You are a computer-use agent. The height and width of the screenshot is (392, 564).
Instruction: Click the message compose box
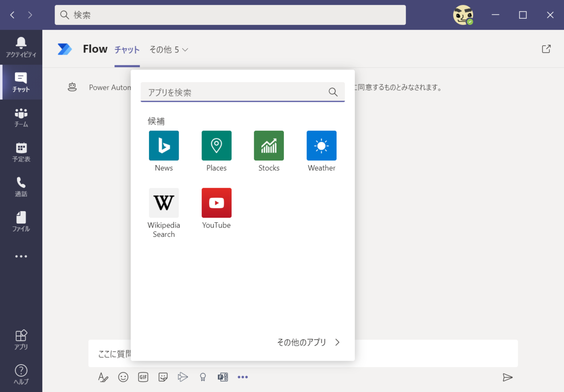303,353
